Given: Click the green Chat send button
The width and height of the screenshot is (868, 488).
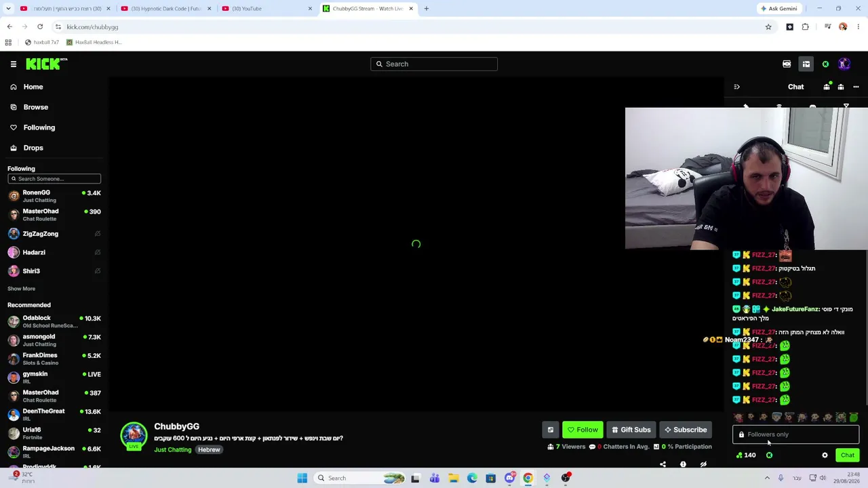Looking at the screenshot, I should 848,455.
